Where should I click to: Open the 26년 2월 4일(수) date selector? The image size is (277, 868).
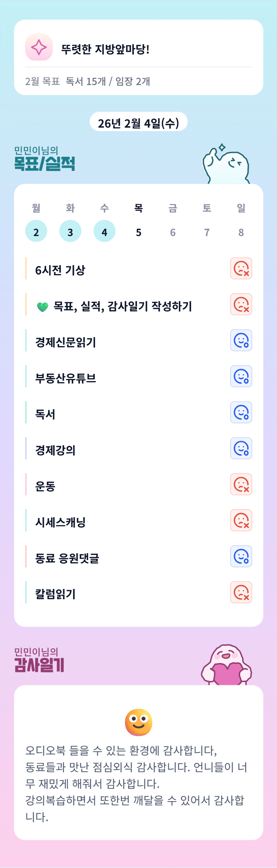coord(139,123)
